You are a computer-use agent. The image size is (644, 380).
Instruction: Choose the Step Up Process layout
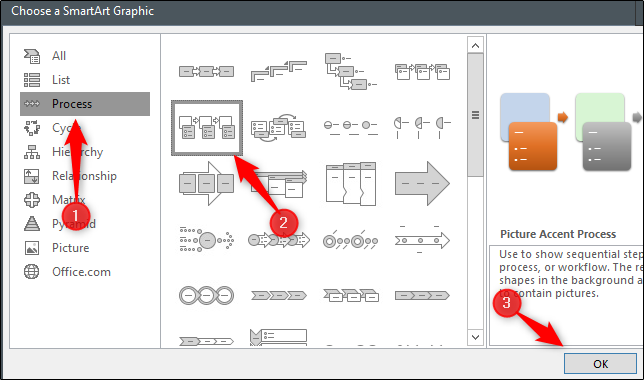pos(278,71)
